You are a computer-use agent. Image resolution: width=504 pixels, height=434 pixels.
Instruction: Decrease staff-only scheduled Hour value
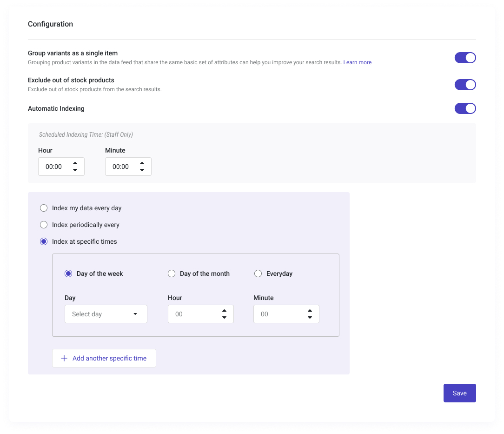point(75,170)
